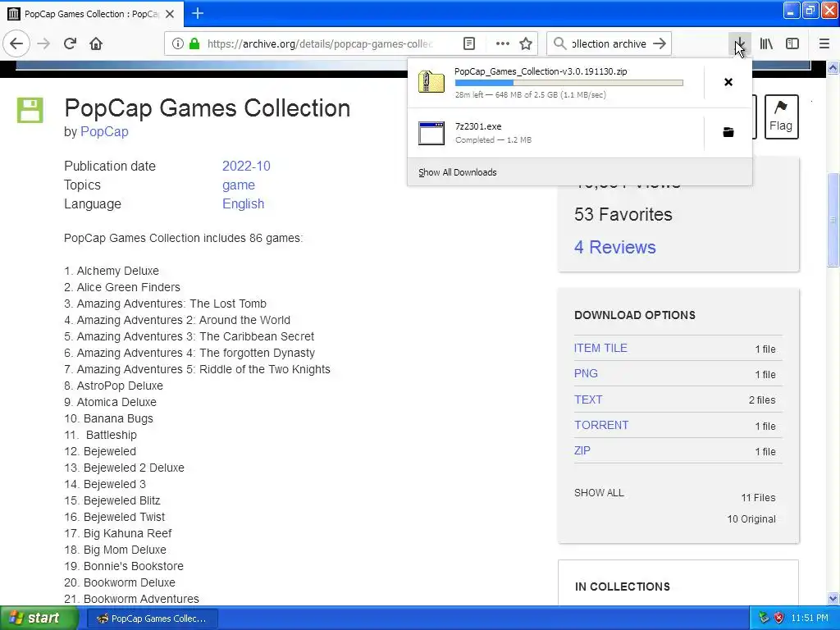Toggle the downloads toolbar button

pos(739,44)
